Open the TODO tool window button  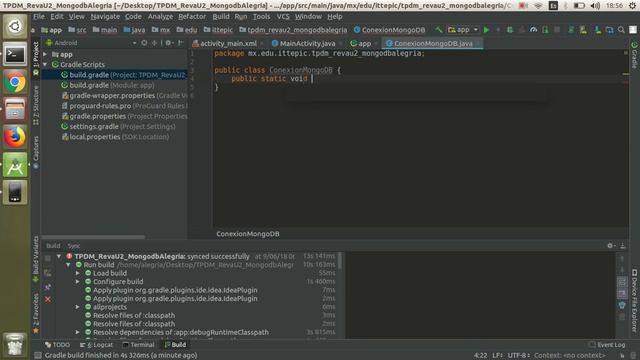pyautogui.click(x=58, y=345)
